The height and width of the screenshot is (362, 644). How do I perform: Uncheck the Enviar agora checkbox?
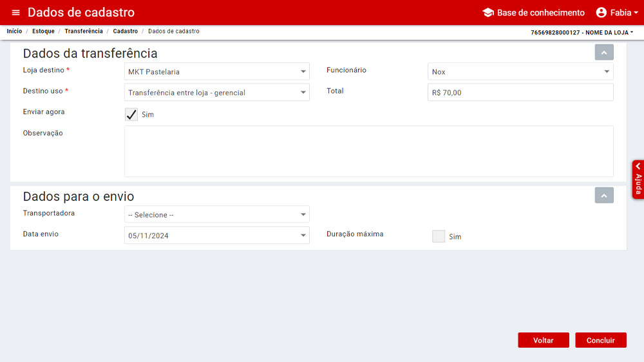click(x=131, y=115)
